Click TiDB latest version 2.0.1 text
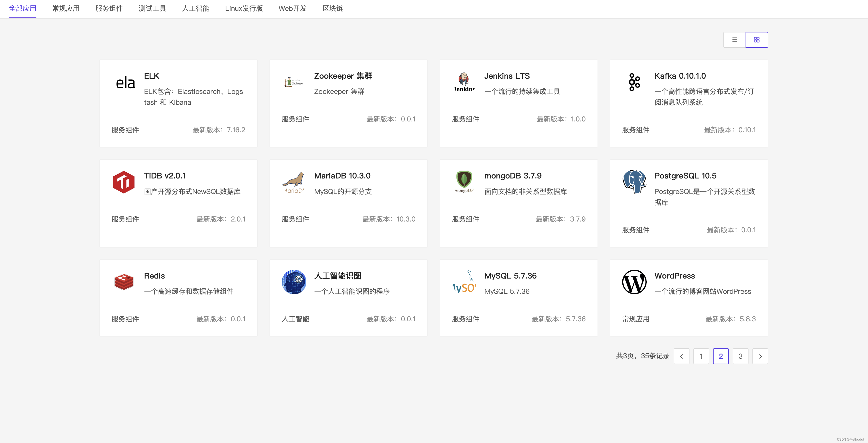The image size is (868, 443). point(221,219)
